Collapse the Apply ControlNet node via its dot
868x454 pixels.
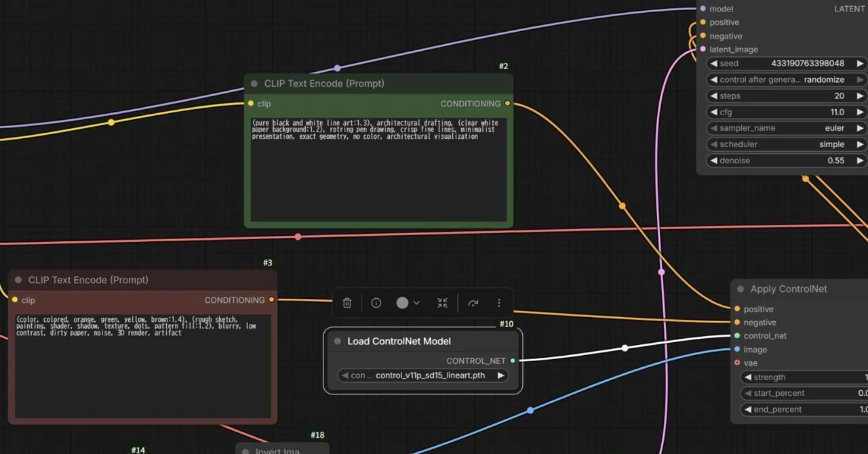[x=741, y=289]
